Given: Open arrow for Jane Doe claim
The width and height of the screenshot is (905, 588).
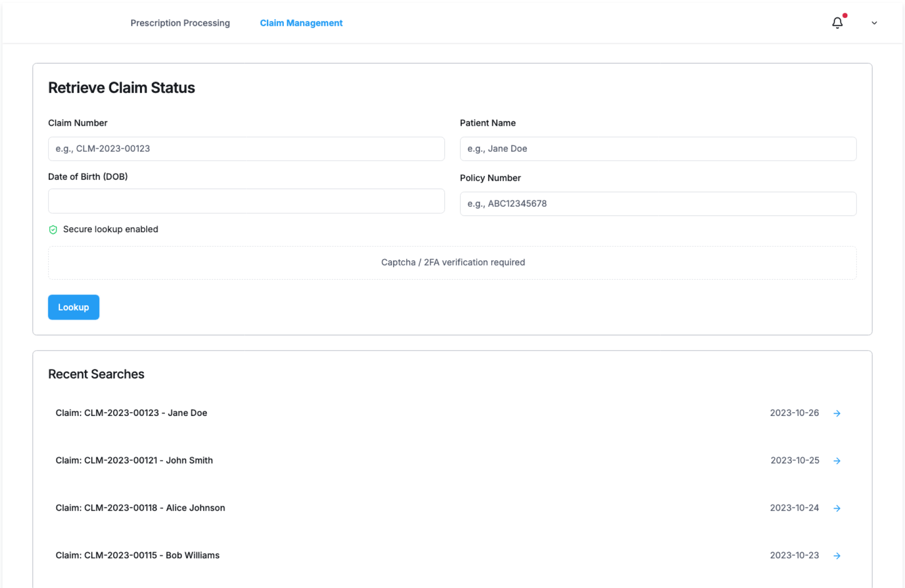Looking at the screenshot, I should (837, 413).
